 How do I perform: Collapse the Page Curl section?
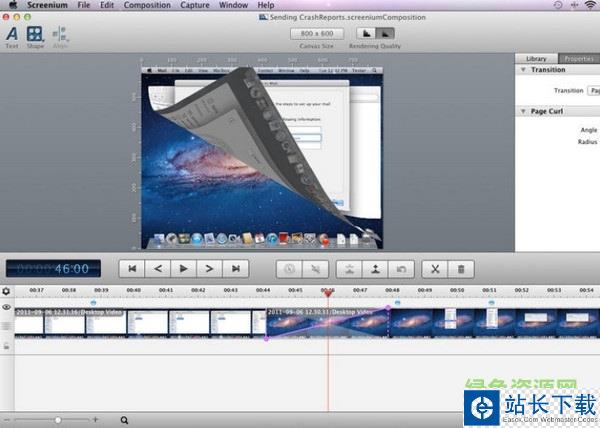pos(522,111)
